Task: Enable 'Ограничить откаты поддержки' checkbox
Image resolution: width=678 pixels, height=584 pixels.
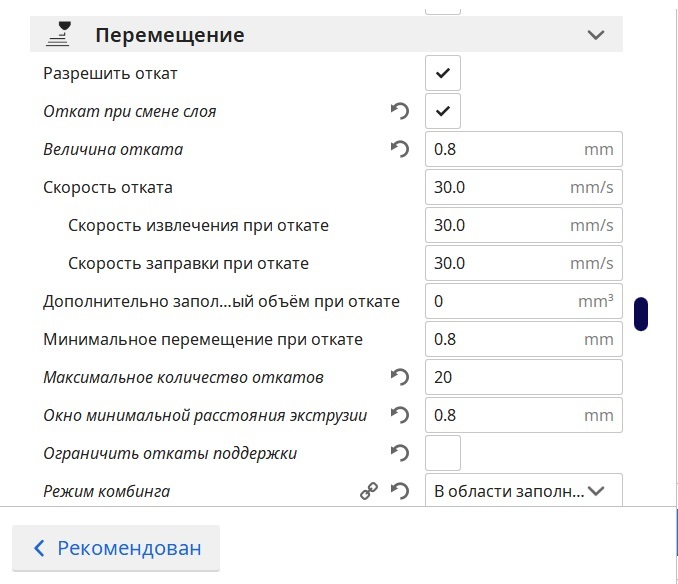Action: [443, 453]
